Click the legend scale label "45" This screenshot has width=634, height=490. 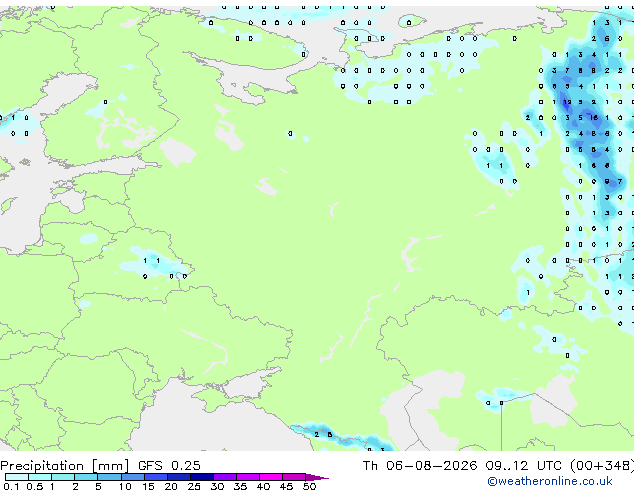(286, 486)
